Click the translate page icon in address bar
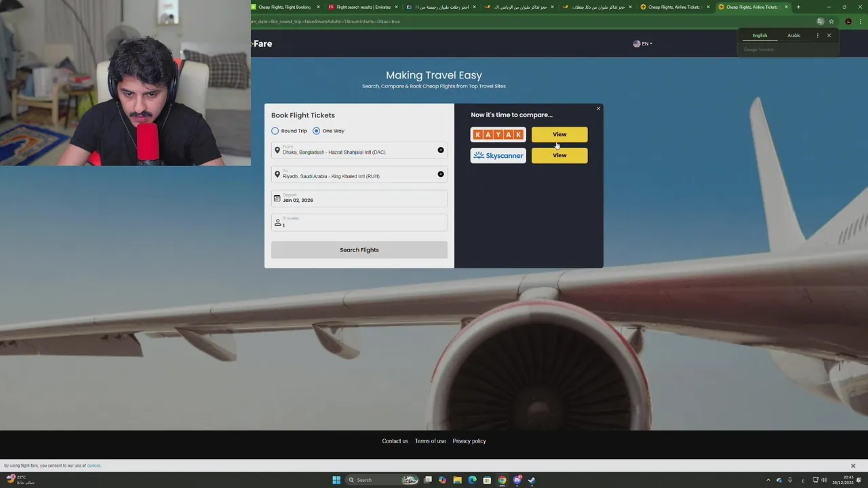Screen dimensions: 868x488 pos(820,21)
